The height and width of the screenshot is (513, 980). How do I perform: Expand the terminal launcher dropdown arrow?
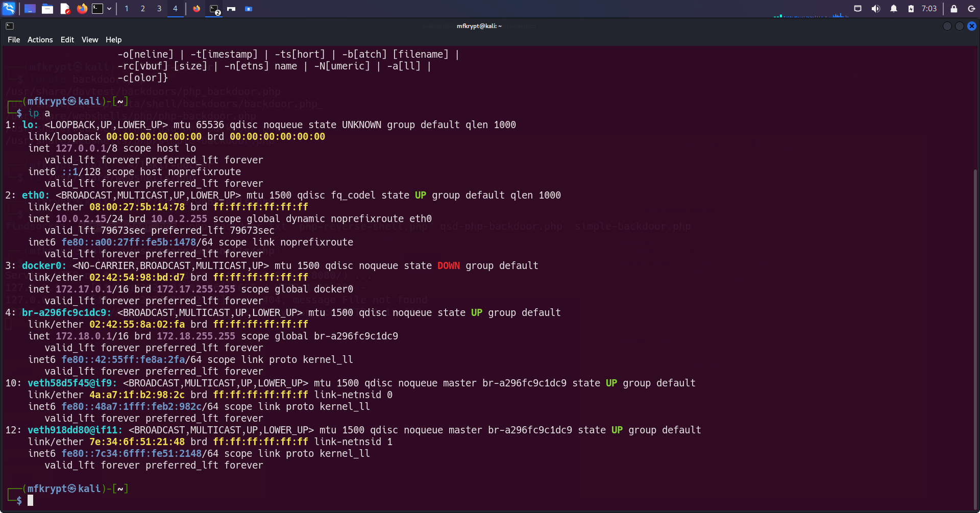coord(109,9)
